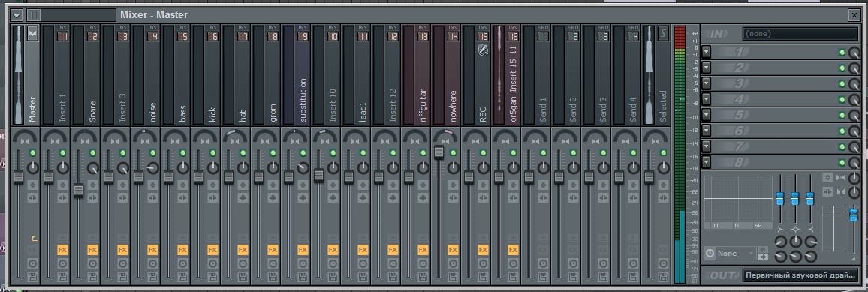The image size is (868, 292).
Task: Click the send level knob on noise track
Action: (152, 167)
